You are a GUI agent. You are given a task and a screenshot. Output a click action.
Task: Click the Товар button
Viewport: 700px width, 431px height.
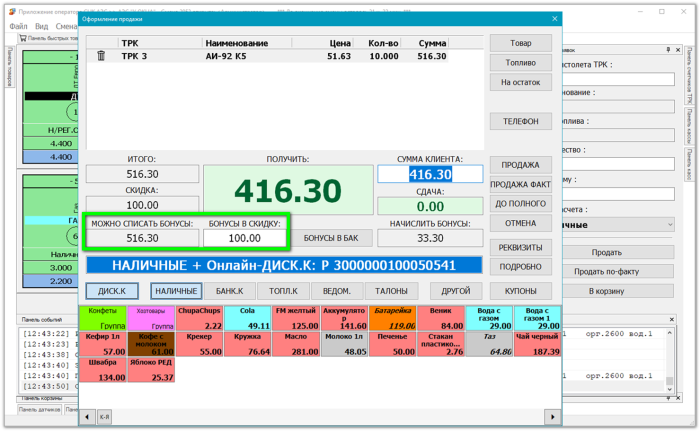521,43
